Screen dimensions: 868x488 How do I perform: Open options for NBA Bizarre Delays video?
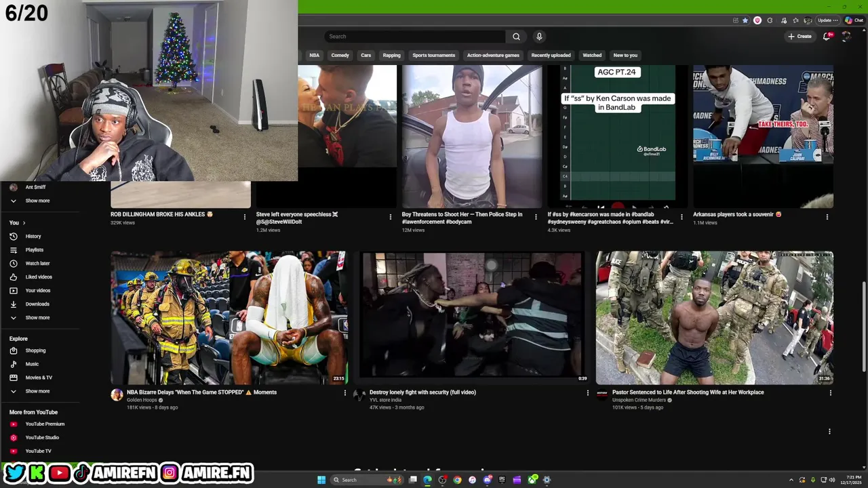(x=344, y=393)
